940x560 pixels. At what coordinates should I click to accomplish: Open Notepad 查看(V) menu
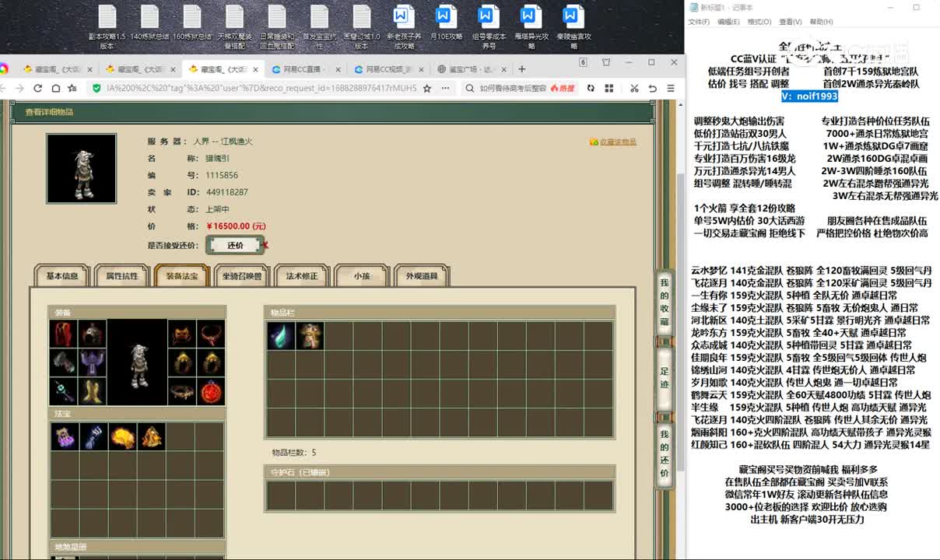pyautogui.click(x=790, y=22)
